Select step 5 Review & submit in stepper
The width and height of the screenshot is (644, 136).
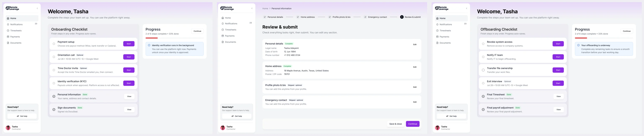point(410,17)
